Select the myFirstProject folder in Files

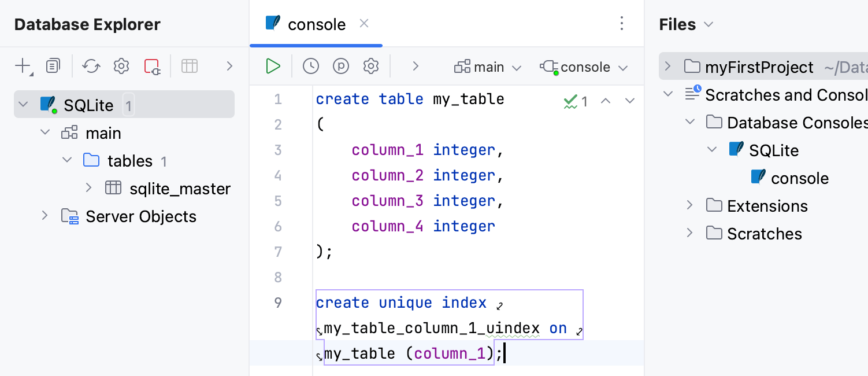[759, 67]
